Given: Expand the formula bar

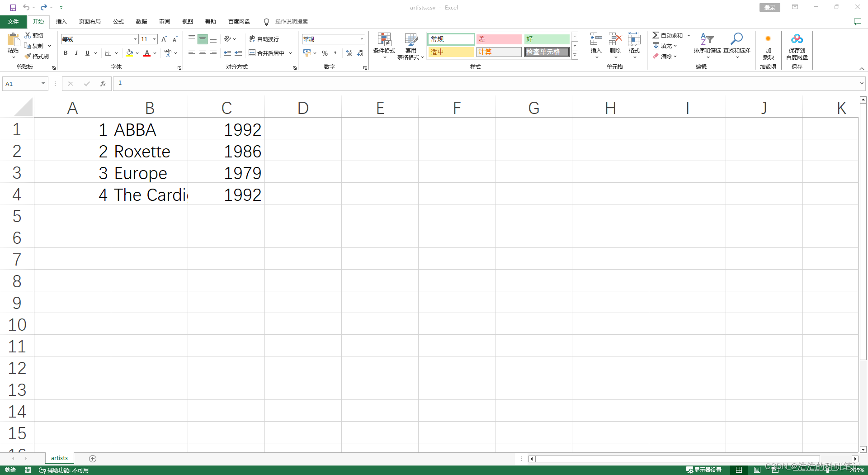Looking at the screenshot, I should tap(862, 84).
